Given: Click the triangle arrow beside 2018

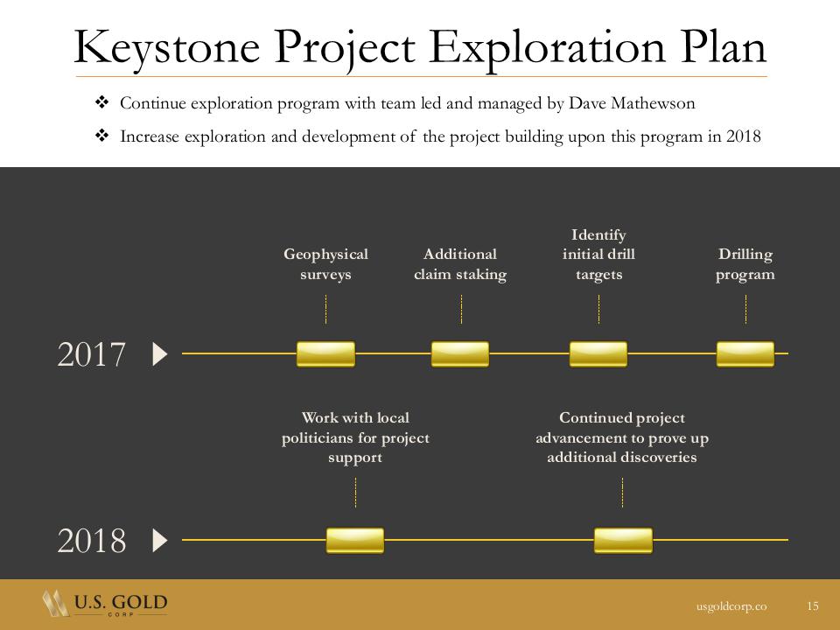Looking at the screenshot, I should [x=159, y=541].
